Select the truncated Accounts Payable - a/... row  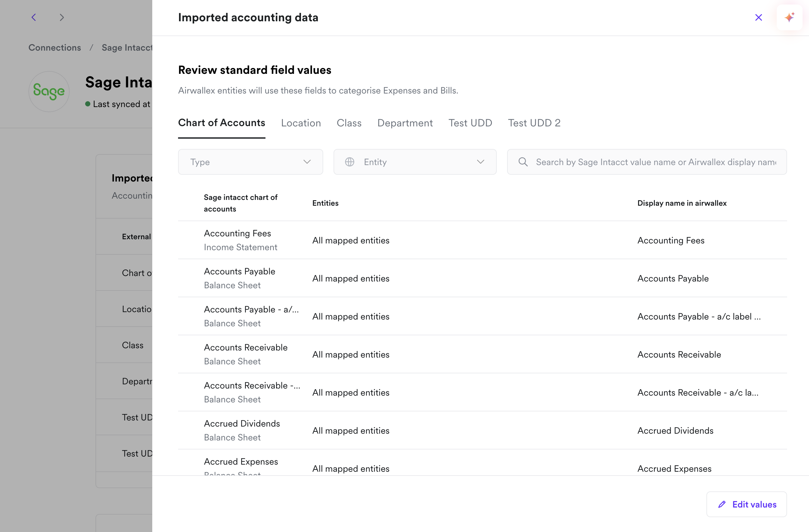(482, 316)
